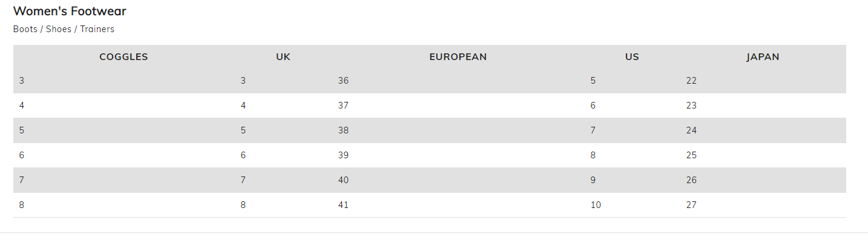Click the Boots / Shoes / Trainers subtitle

point(64,29)
